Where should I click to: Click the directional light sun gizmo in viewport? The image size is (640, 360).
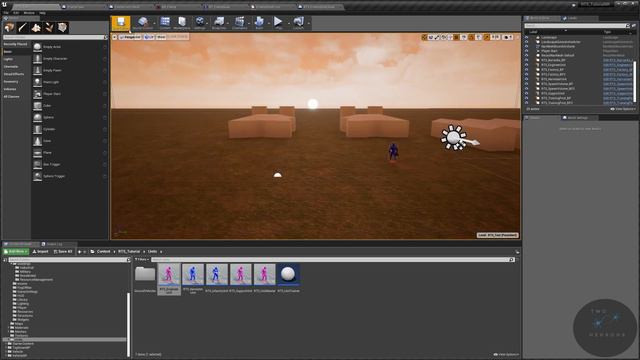point(453,138)
